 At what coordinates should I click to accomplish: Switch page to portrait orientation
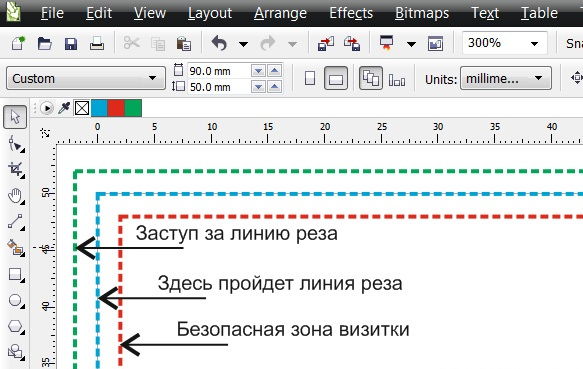[x=310, y=78]
